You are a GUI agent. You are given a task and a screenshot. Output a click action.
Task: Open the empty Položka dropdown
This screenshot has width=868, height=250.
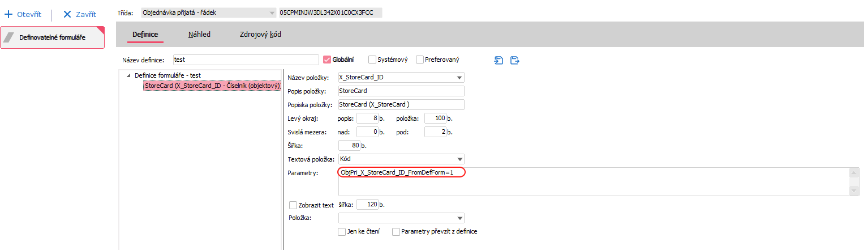pyautogui.click(x=459, y=218)
